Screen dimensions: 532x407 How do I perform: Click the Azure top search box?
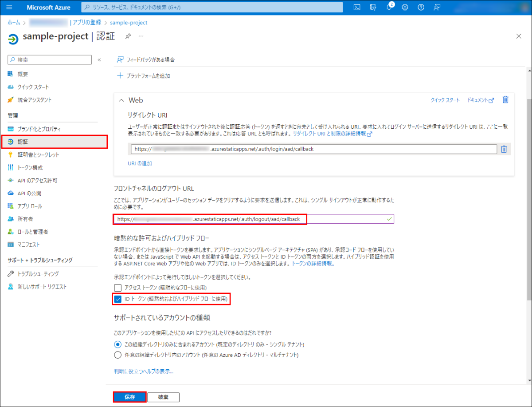click(212, 7)
